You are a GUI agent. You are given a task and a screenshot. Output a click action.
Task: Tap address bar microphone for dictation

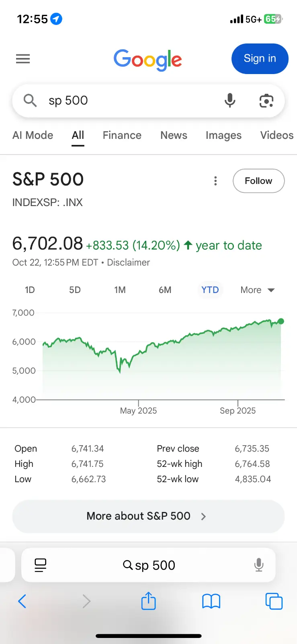click(x=259, y=565)
